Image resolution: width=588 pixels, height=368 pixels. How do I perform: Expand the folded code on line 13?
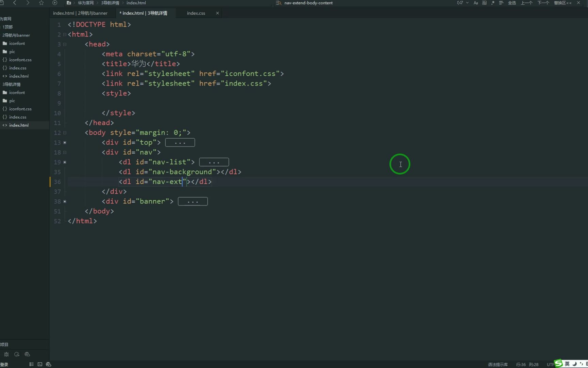(x=65, y=143)
